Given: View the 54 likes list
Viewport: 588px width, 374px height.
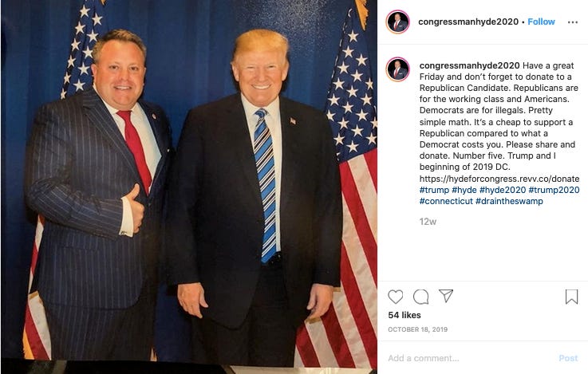Looking at the screenshot, I should click(404, 315).
